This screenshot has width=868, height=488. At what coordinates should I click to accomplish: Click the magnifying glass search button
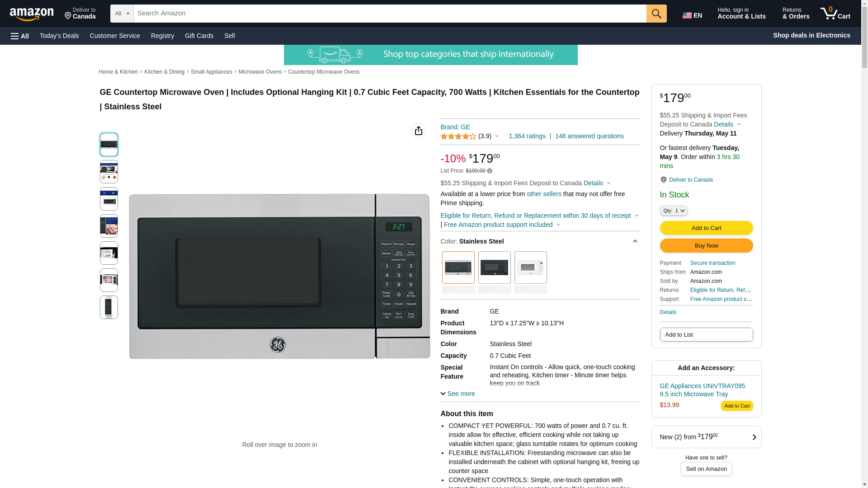click(656, 14)
